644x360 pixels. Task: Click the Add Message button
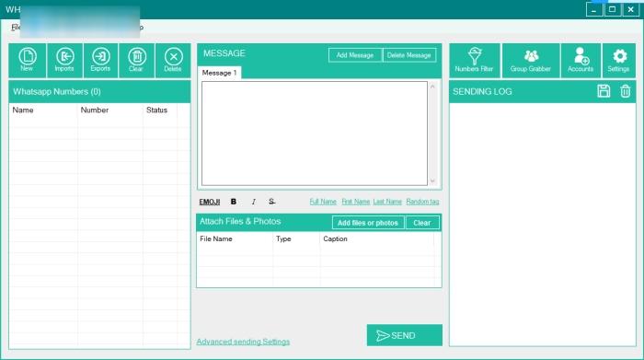[355, 55]
